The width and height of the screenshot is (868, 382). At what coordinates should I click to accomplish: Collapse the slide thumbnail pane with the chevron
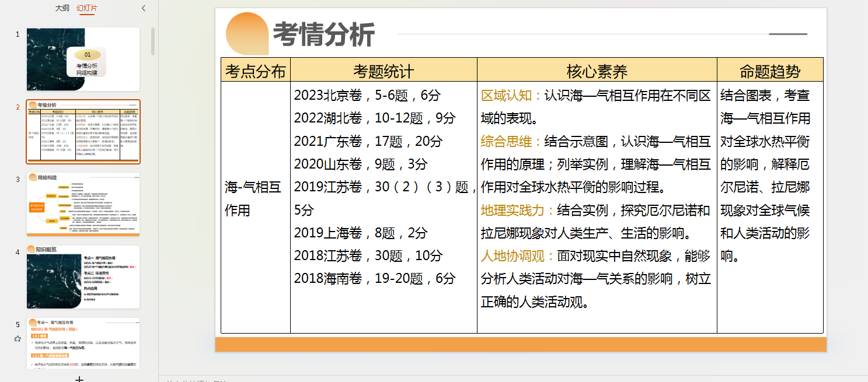[x=144, y=8]
